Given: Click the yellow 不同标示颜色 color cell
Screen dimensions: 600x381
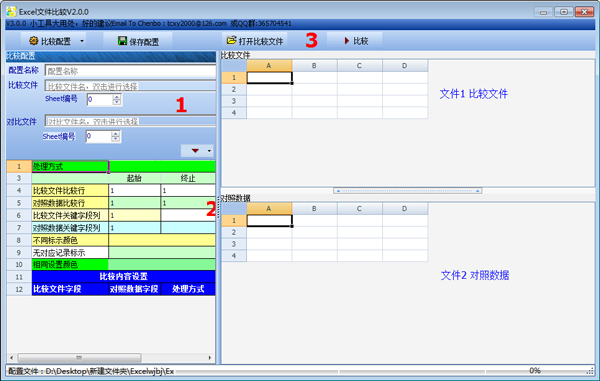Looking at the screenshot, I should coord(162,240).
